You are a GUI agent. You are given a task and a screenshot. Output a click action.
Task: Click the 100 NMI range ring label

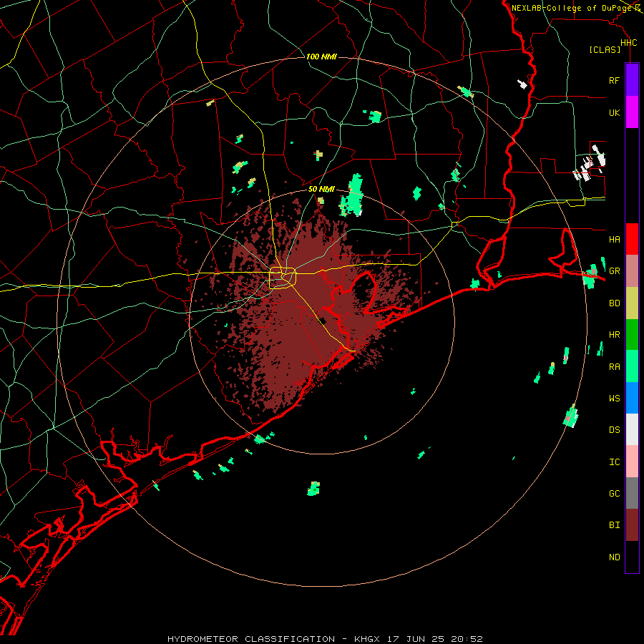(321, 57)
